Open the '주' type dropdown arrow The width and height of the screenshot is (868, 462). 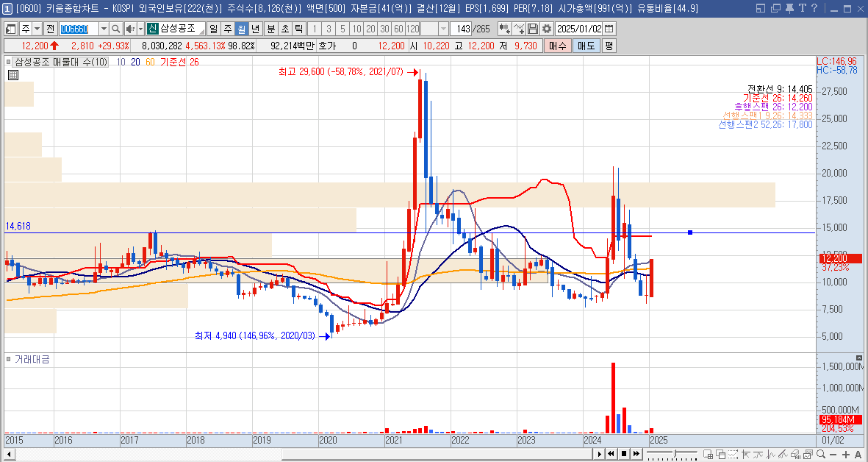pyautogui.click(x=37, y=29)
